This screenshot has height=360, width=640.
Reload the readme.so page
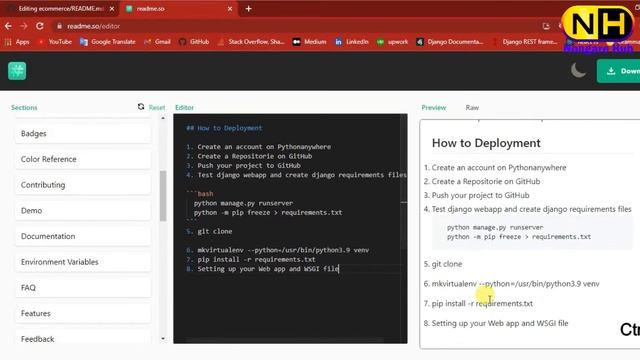[40, 26]
